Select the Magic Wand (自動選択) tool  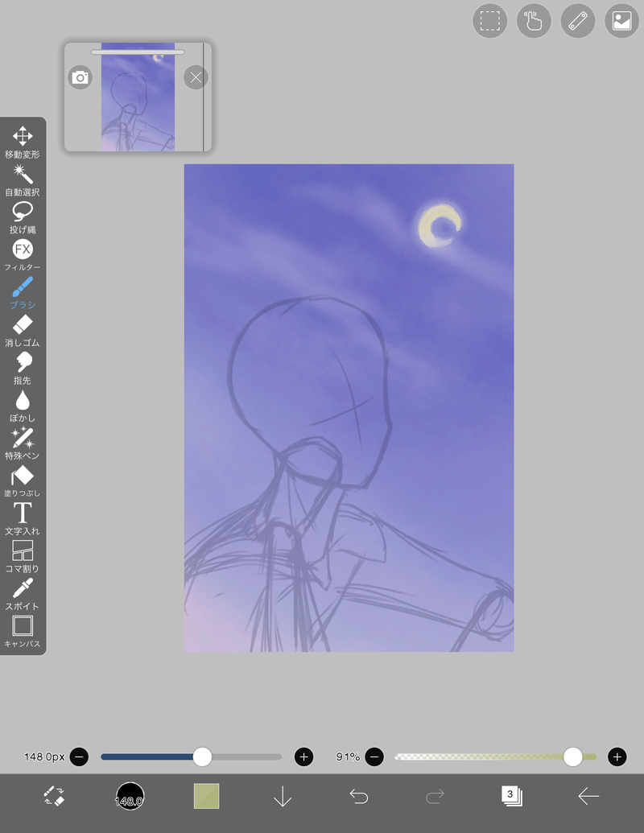23,180
